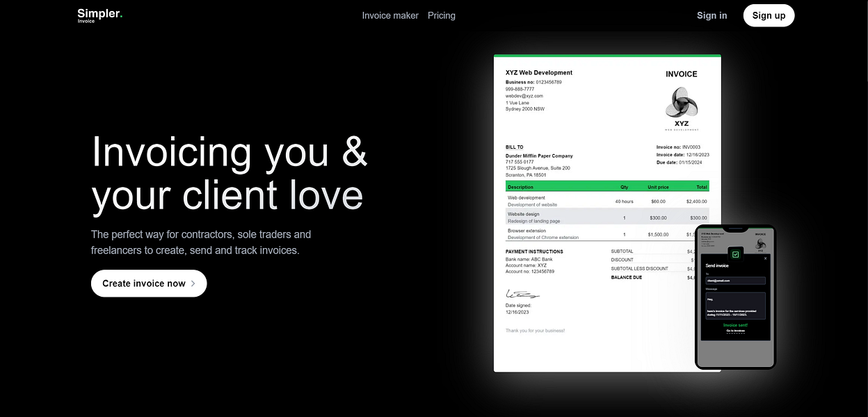The width and height of the screenshot is (868, 417).
Task: Click the chevron arrow in Create invoice now
Action: (193, 284)
